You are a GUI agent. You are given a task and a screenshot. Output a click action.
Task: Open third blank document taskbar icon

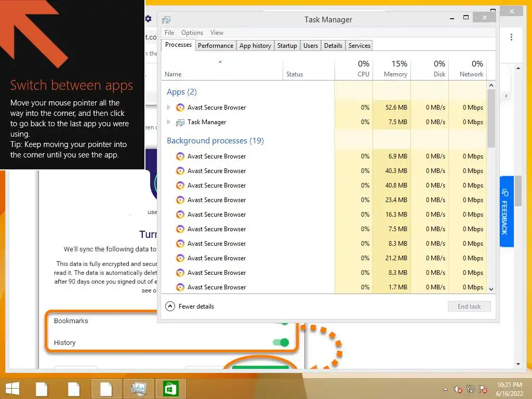point(106,389)
